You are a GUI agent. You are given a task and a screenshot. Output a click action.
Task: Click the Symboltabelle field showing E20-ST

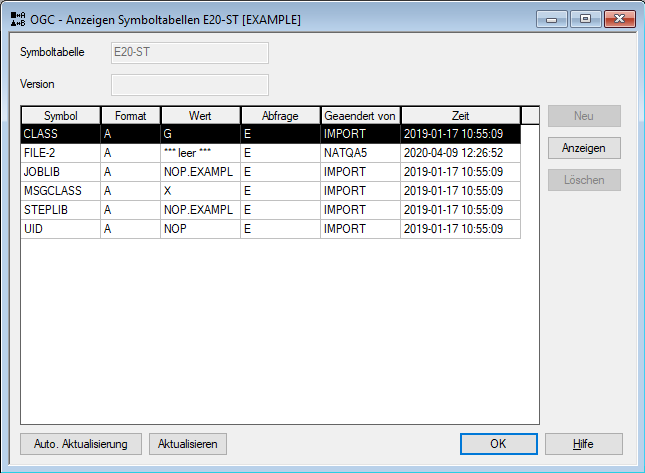pyautogui.click(x=189, y=53)
